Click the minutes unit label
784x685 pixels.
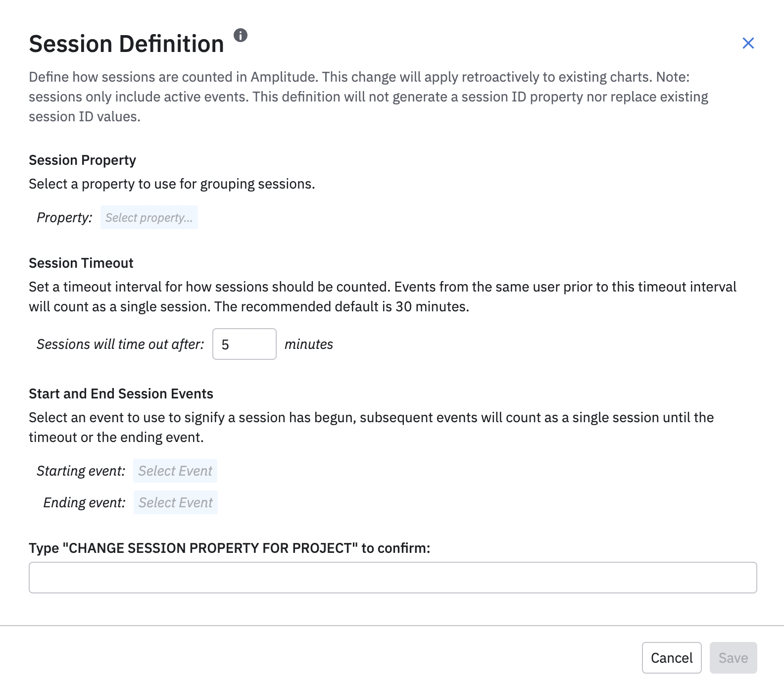[x=309, y=344]
